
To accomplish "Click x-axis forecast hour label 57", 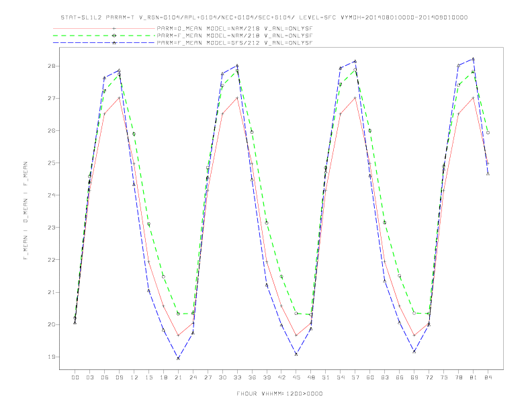I will click(x=355, y=377).
